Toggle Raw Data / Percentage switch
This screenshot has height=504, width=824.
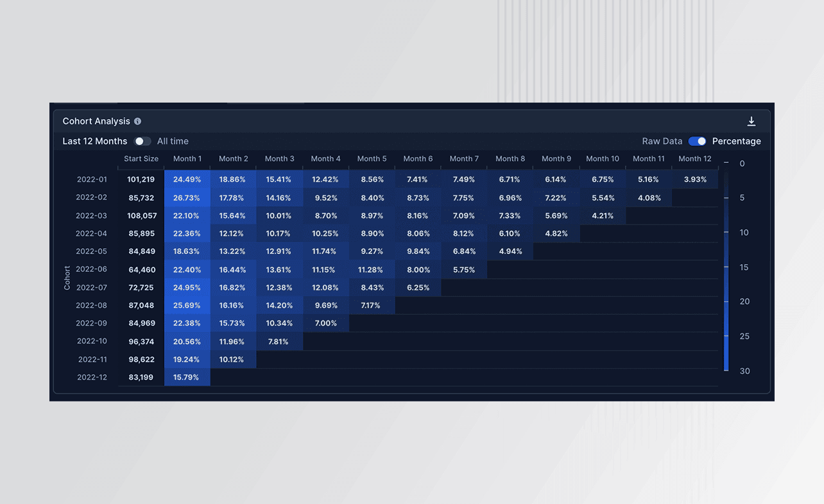point(698,141)
